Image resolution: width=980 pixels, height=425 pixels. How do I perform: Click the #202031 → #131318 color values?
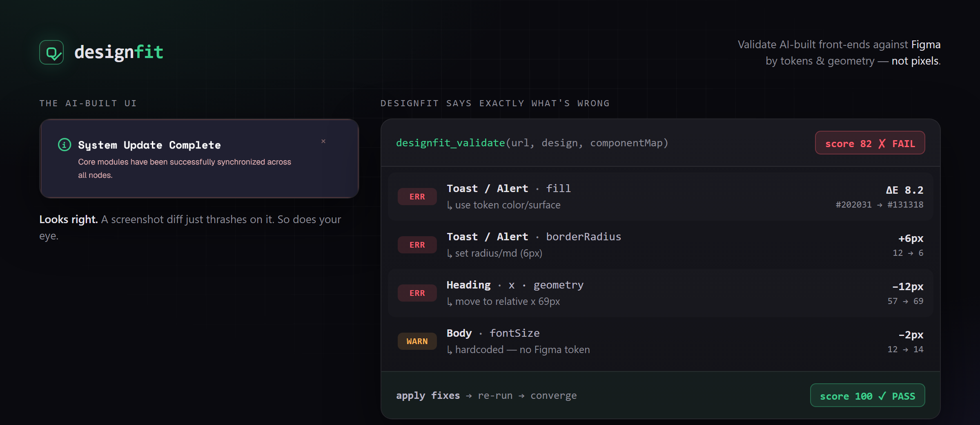(880, 205)
